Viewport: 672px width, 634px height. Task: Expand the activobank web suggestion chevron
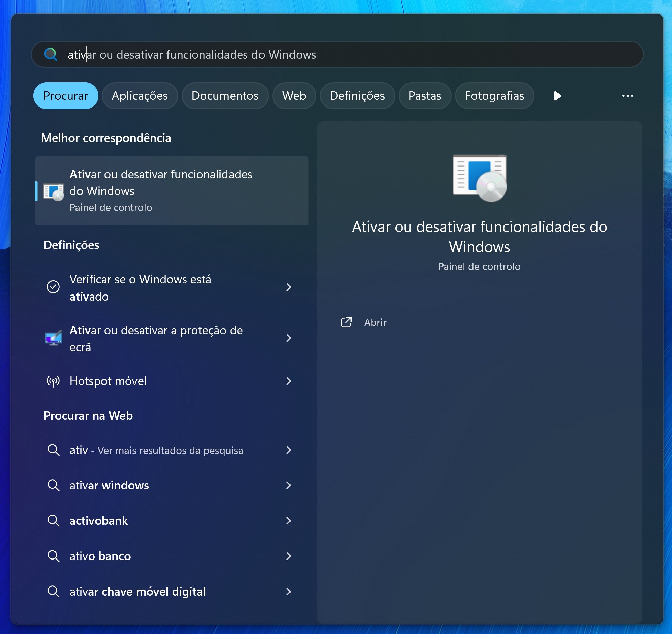click(288, 521)
